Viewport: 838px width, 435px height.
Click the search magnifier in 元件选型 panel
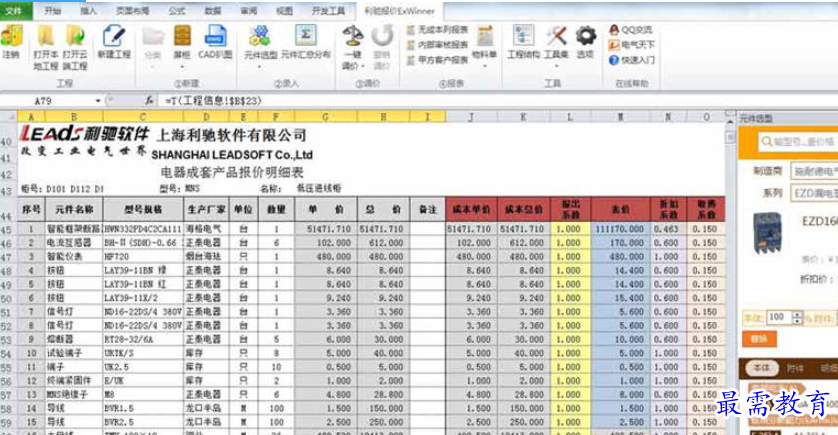(767, 141)
